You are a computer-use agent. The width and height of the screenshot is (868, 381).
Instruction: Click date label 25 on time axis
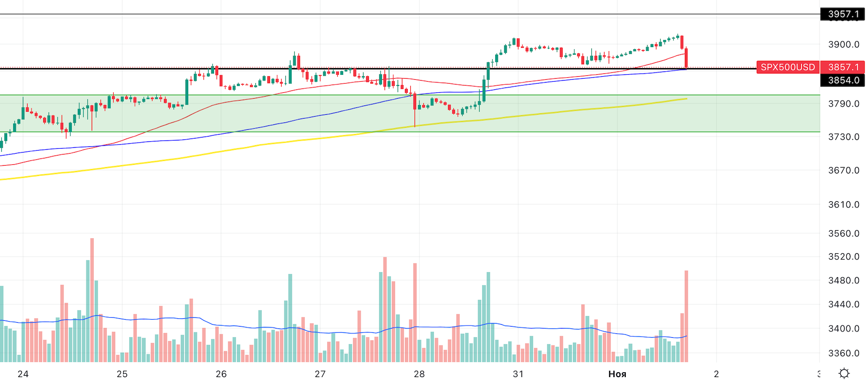[122, 374]
